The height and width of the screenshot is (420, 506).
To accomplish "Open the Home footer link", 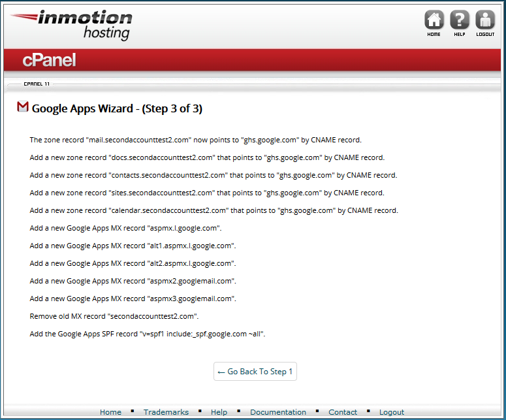I will click(x=110, y=412).
